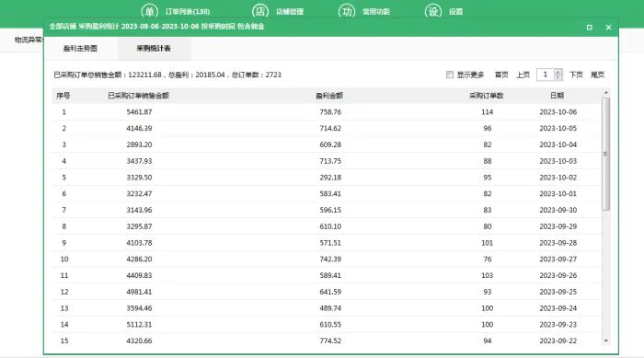644x358 pixels.
Task: Sort by 盈利金额 column header
Action: point(329,96)
